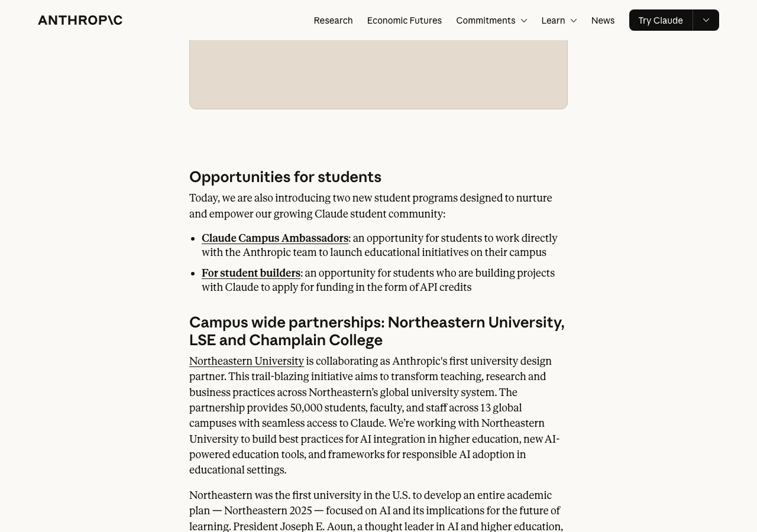The width and height of the screenshot is (757, 532).
Task: Click the Anthropic logo
Action: [80, 20]
